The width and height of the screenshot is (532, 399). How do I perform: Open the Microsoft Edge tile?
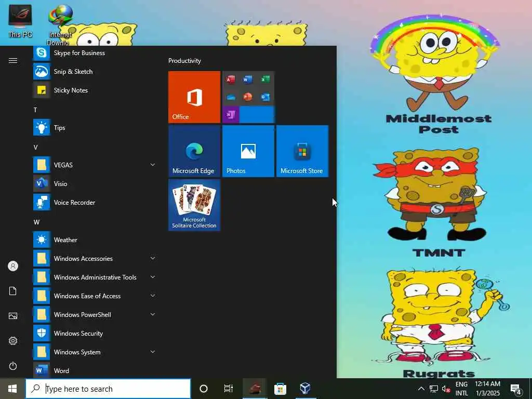[194, 151]
